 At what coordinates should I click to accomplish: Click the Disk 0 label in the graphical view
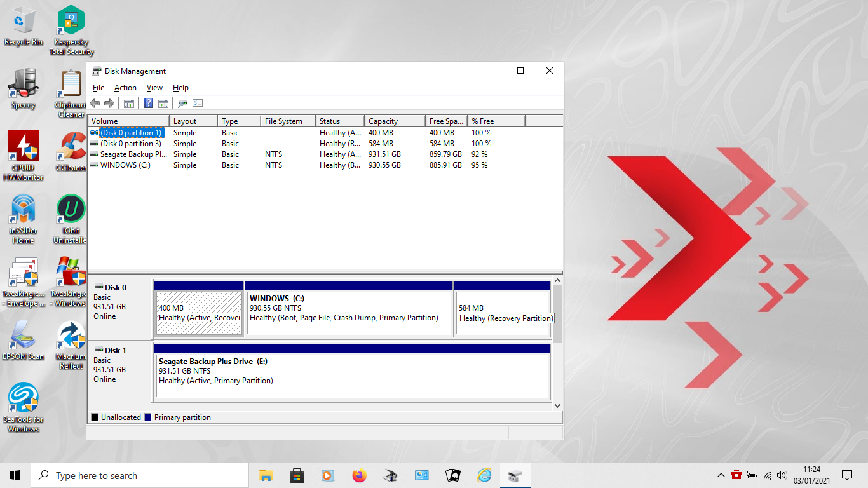pyautogui.click(x=116, y=288)
